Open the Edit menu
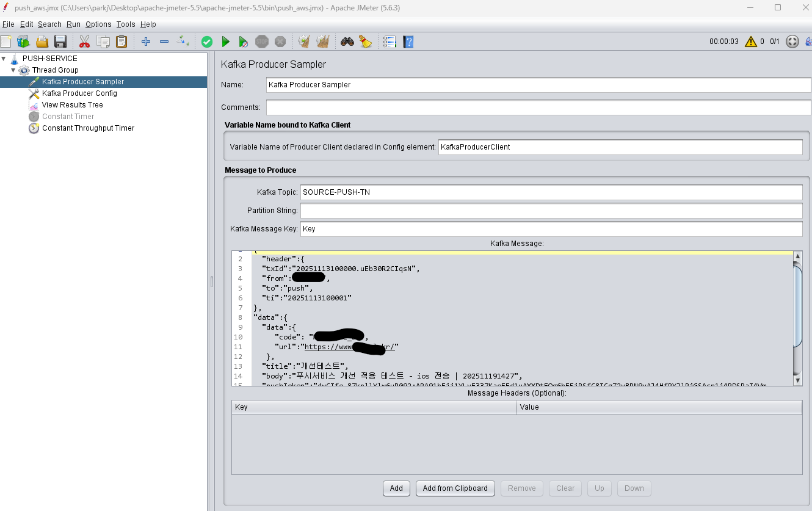This screenshot has height=511, width=812. 26,24
